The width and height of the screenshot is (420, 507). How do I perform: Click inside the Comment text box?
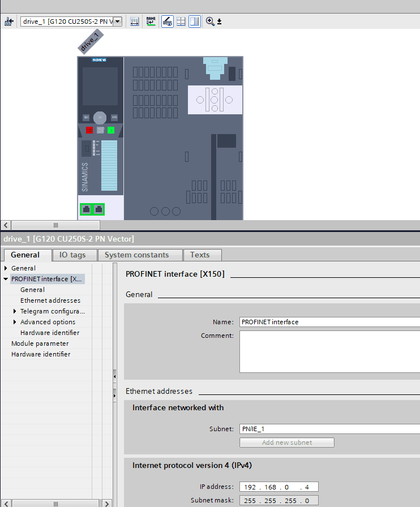click(x=329, y=351)
